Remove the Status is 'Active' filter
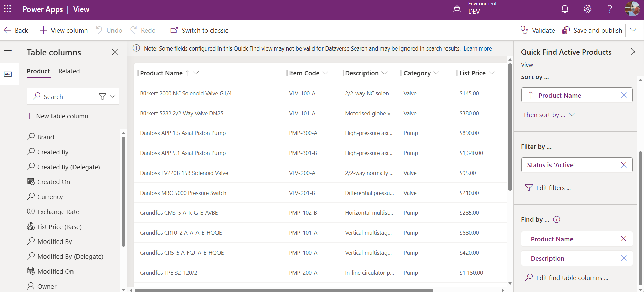 click(624, 165)
